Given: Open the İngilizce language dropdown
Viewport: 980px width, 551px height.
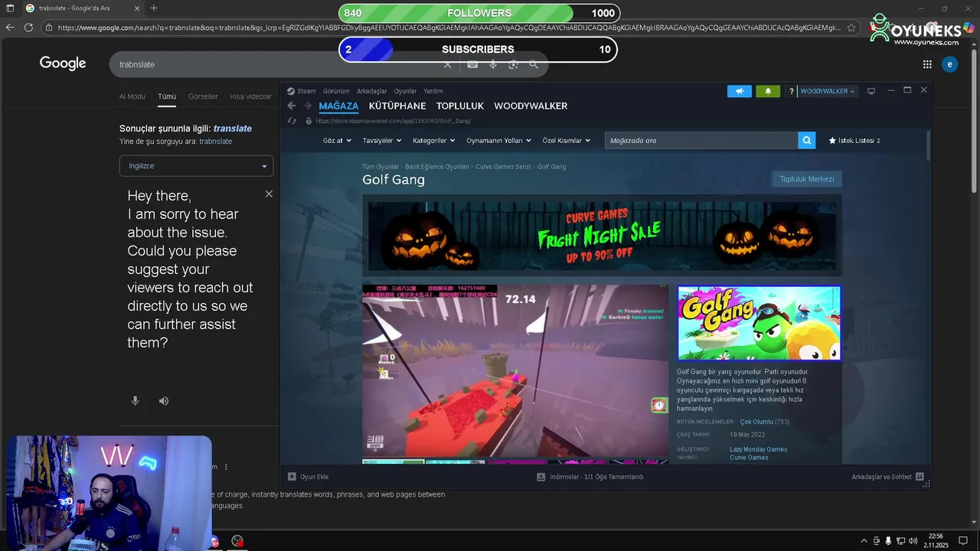Looking at the screenshot, I should [196, 166].
